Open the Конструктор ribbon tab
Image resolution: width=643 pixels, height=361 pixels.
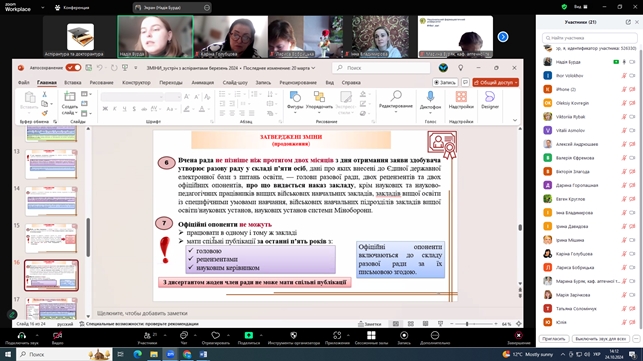point(136,82)
